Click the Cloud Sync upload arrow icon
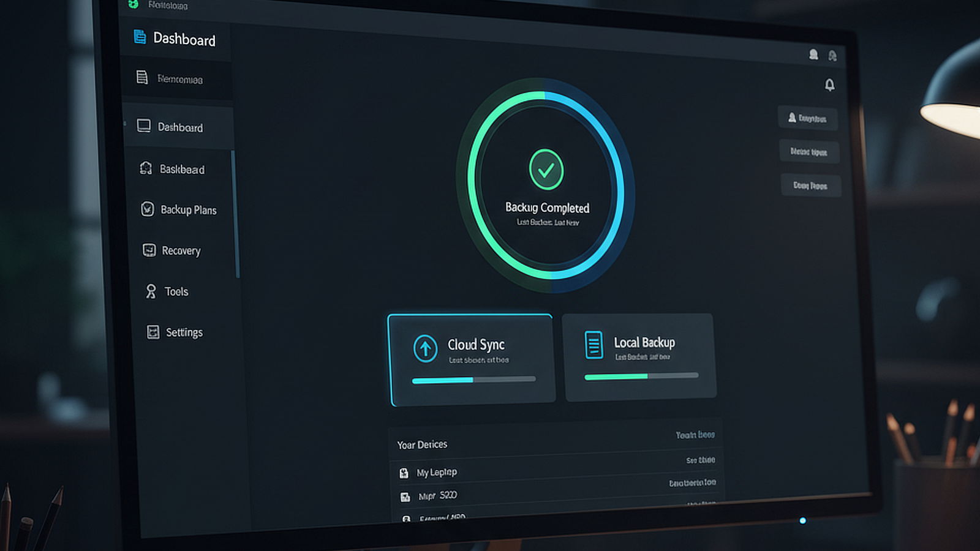Image resolution: width=980 pixels, height=551 pixels. (425, 348)
